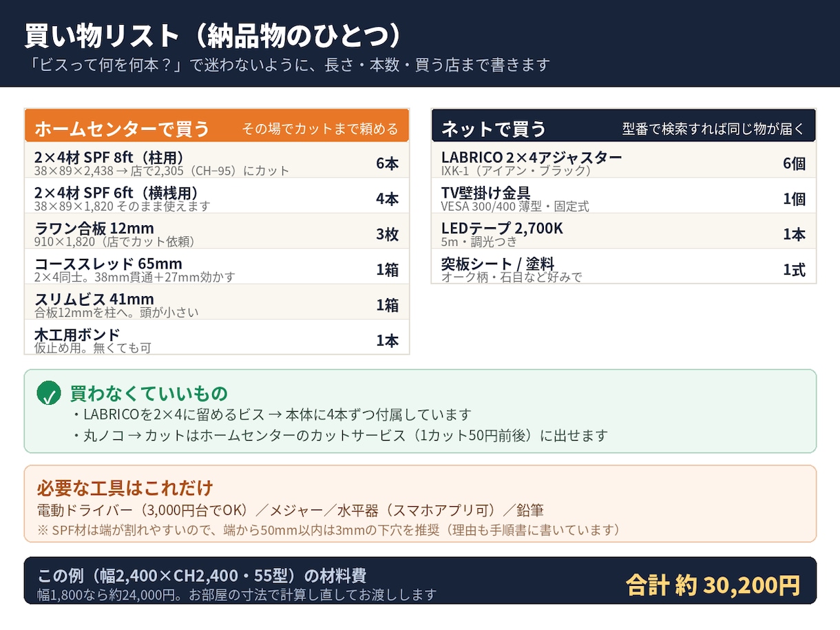The image size is (840, 630).
Task: Click the text '910×1,820（店でカット依頼）'
Action: (114, 242)
